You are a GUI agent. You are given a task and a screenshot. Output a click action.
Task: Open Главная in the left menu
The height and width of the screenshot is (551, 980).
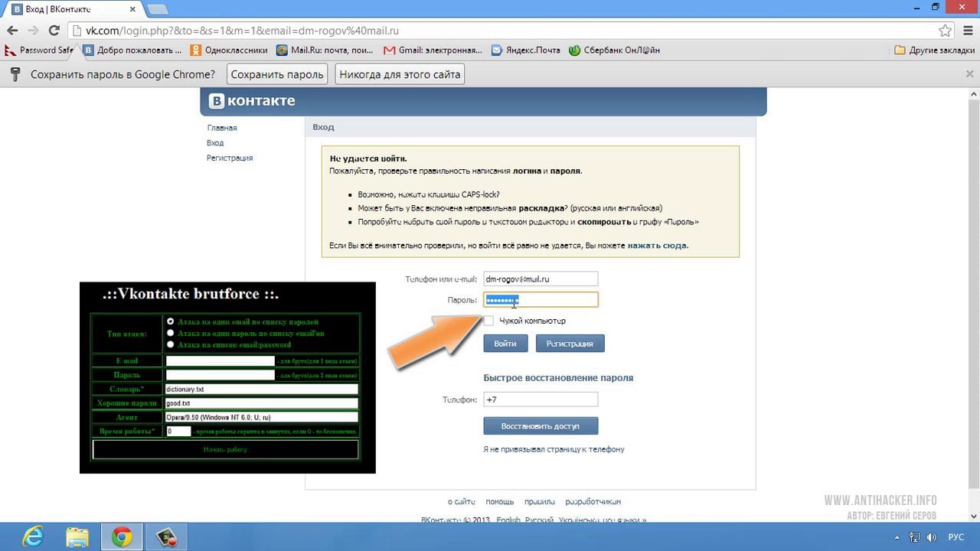coord(222,128)
